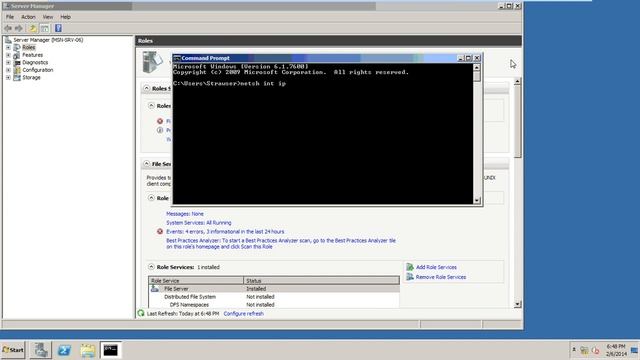The height and width of the screenshot is (360, 640).
Task: Click Configure refresh link
Action: (244, 314)
